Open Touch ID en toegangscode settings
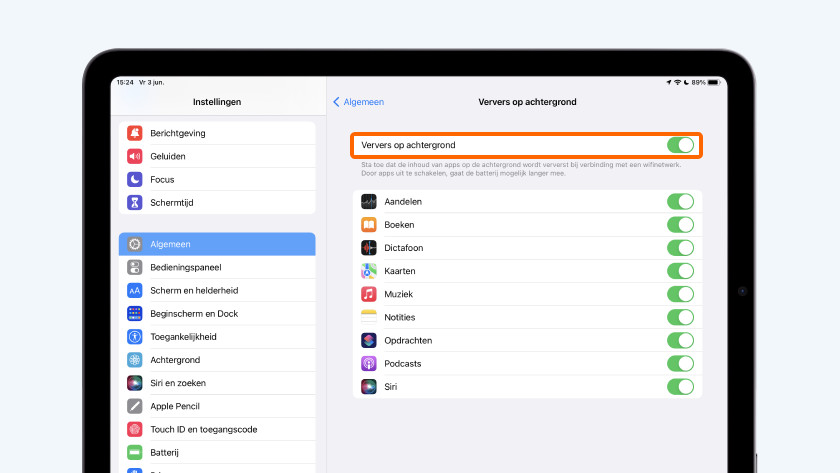Image resolution: width=840 pixels, height=473 pixels. point(217,429)
